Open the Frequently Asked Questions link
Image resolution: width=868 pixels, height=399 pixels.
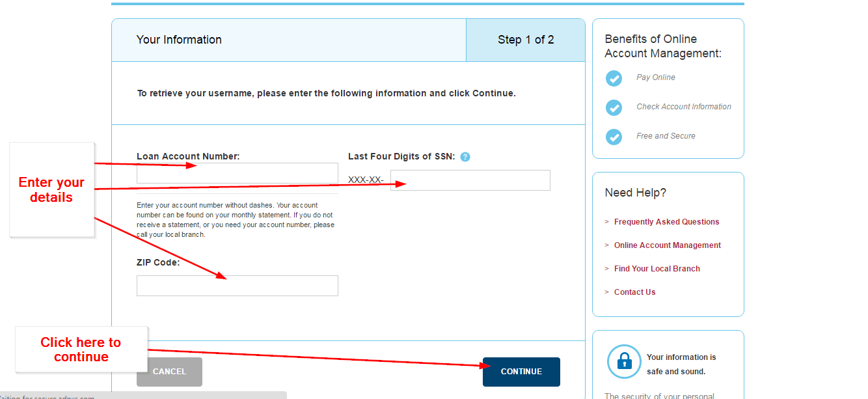pyautogui.click(x=666, y=221)
